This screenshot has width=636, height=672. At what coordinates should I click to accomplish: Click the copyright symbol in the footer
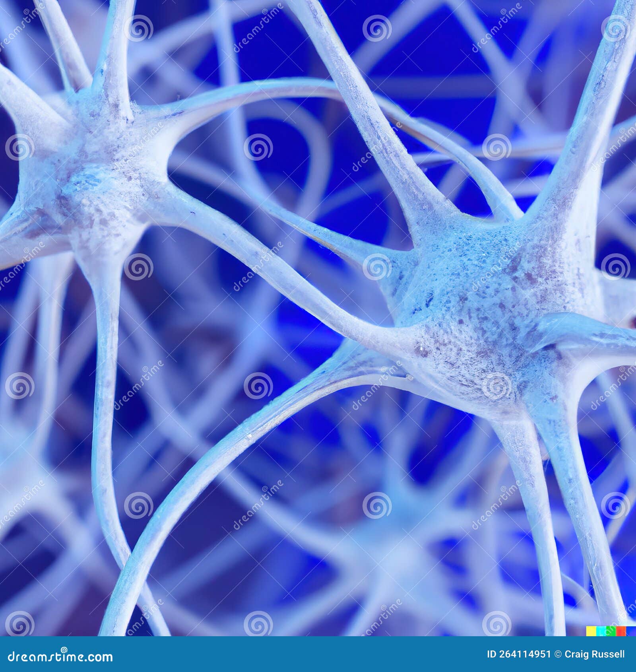point(558,654)
